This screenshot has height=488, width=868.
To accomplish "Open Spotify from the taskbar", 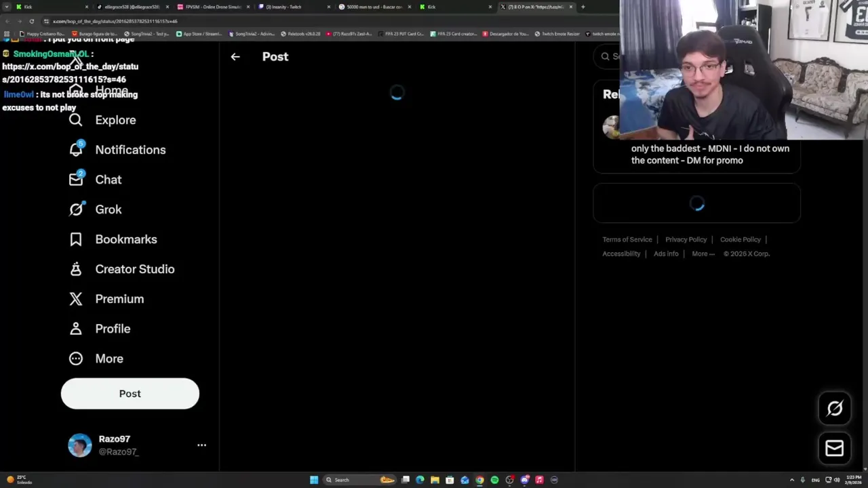I will [494, 480].
